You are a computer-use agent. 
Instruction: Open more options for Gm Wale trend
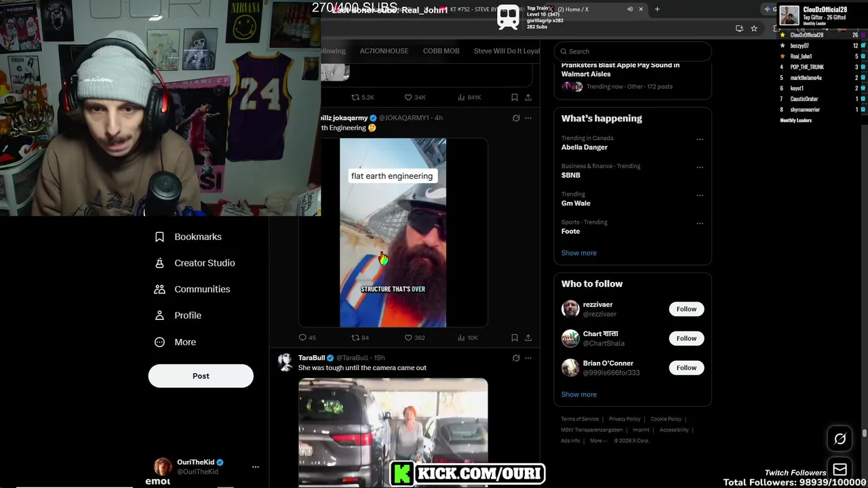(x=700, y=195)
